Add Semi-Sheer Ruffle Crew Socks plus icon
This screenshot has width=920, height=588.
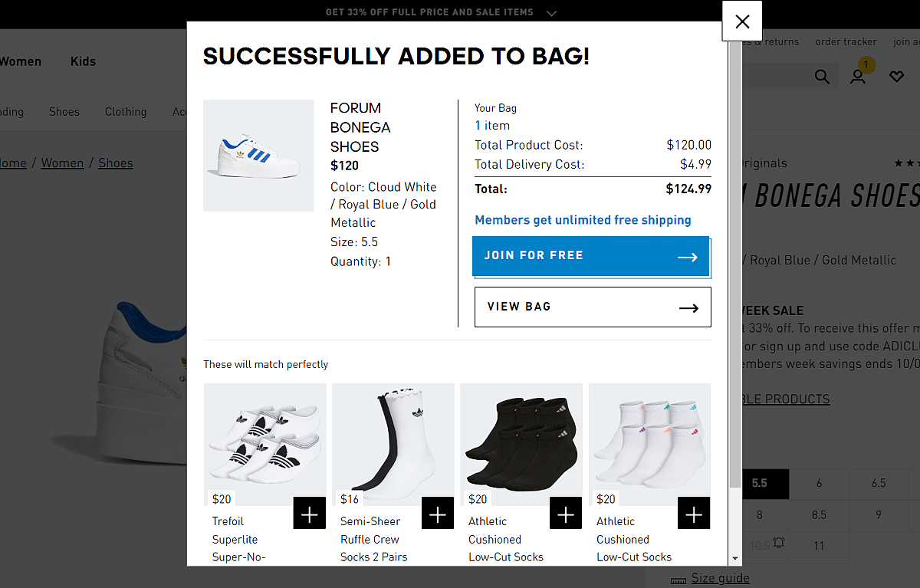(x=437, y=514)
